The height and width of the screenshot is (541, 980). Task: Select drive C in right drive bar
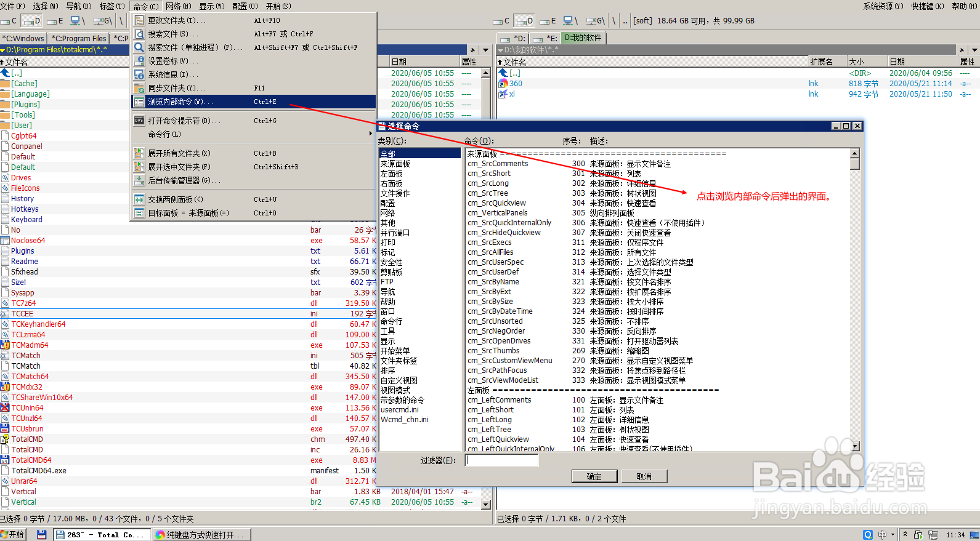tap(501, 21)
